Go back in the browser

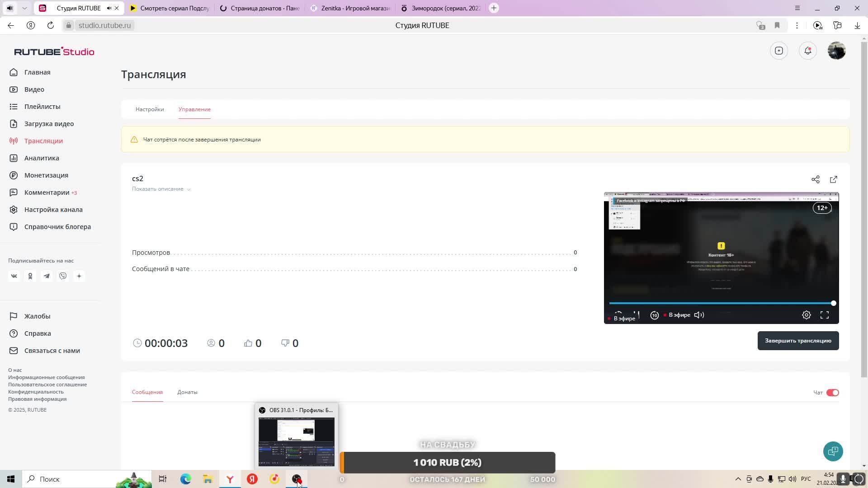(11, 25)
